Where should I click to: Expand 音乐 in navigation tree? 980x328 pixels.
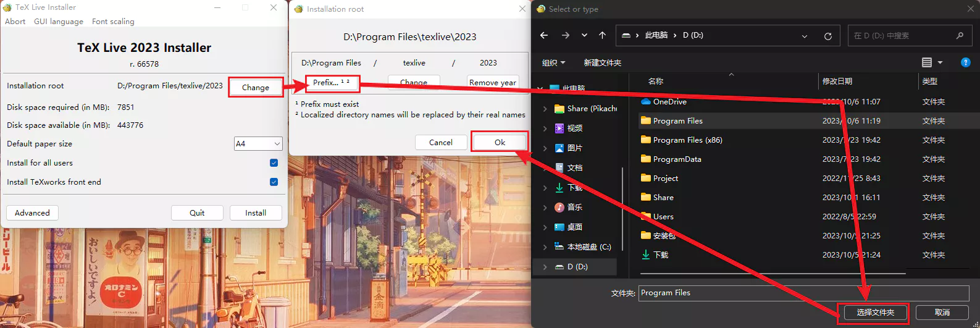pyautogui.click(x=545, y=208)
